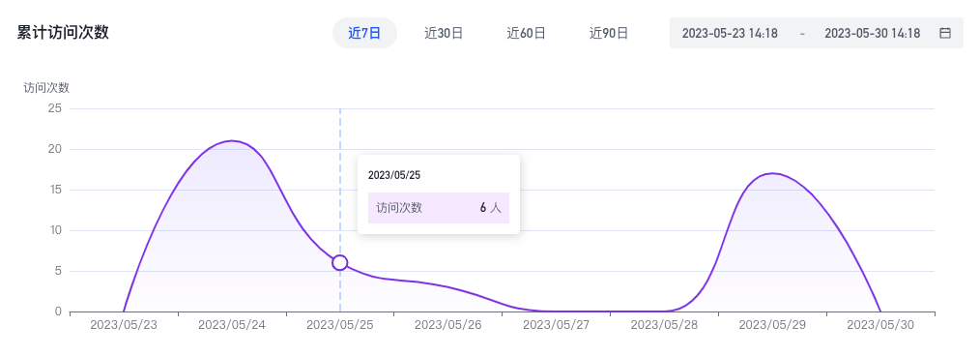Click the 累计访问次数 chart title
The width and height of the screenshot is (980, 356).
pos(63,33)
